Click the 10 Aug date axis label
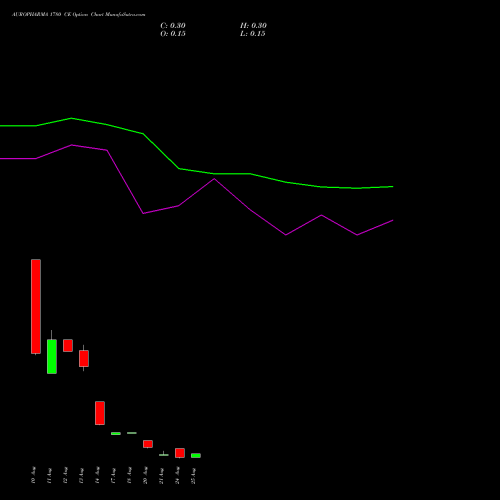Image resolution: width=500 pixels, height=500 pixels. [33, 475]
